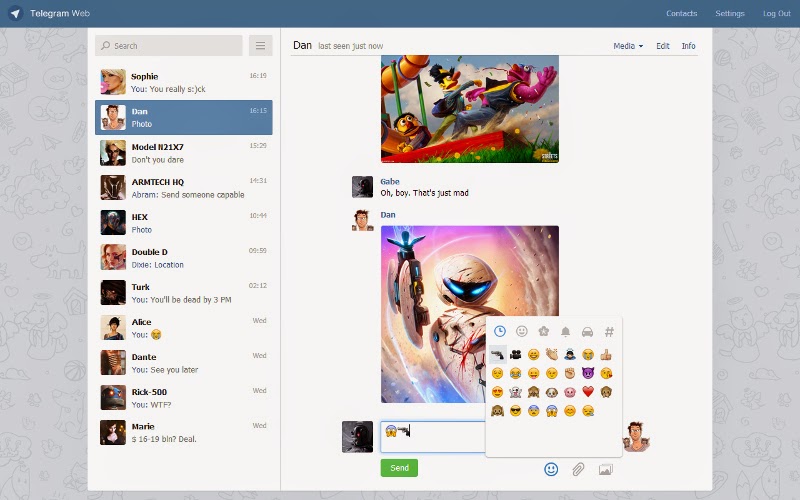Insert the tongue out emoji
The height and width of the screenshot is (500, 800).
click(534, 373)
